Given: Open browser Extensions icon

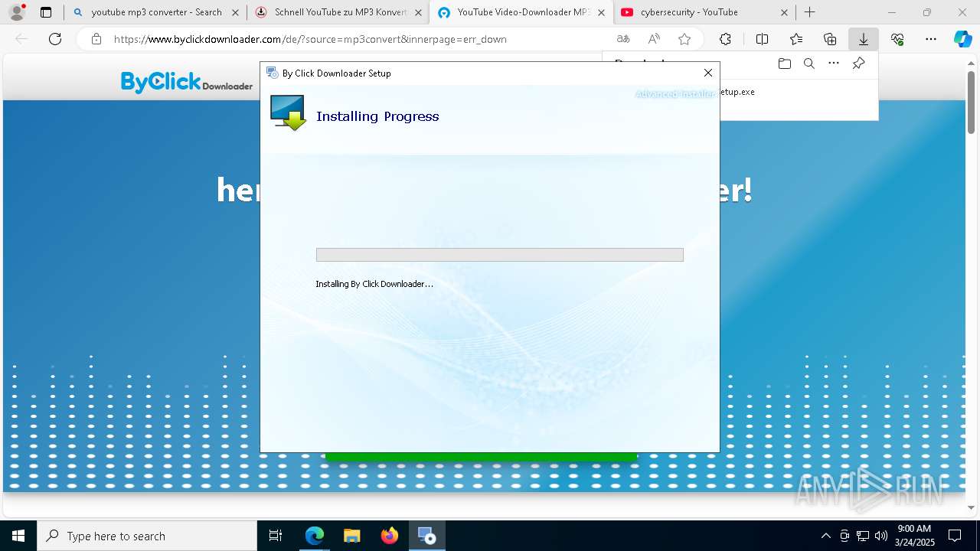Looking at the screenshot, I should [725, 39].
